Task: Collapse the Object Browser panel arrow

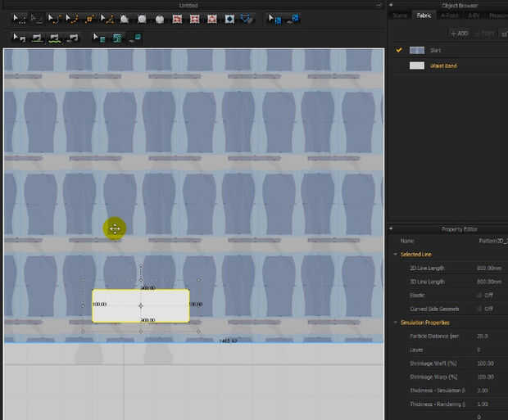Action: (391, 6)
